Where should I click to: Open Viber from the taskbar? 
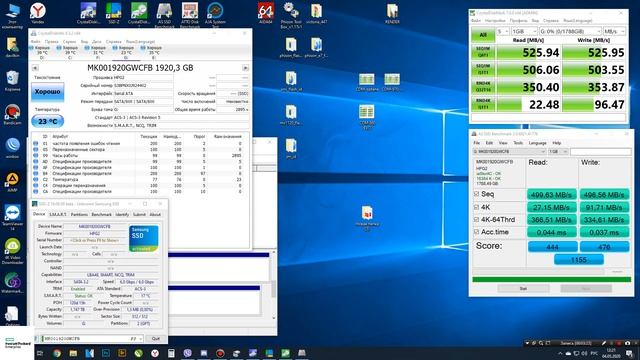click(x=187, y=353)
